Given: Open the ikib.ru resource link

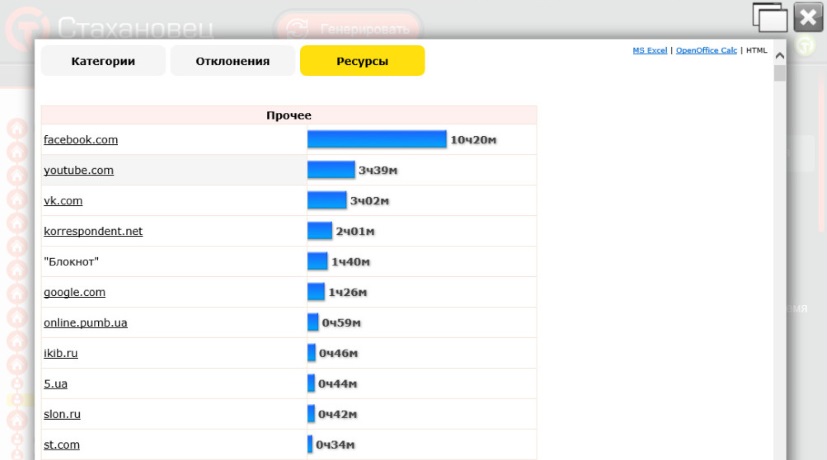Looking at the screenshot, I should coord(61,353).
